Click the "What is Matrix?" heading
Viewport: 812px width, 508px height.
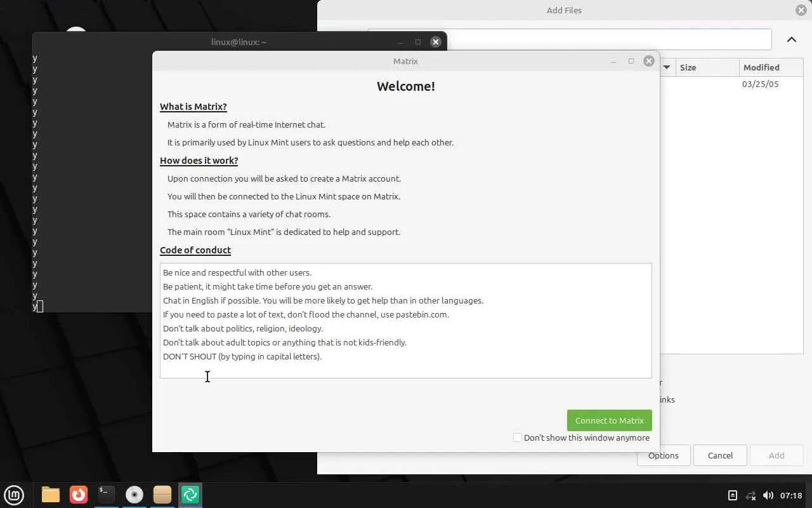coord(193,107)
